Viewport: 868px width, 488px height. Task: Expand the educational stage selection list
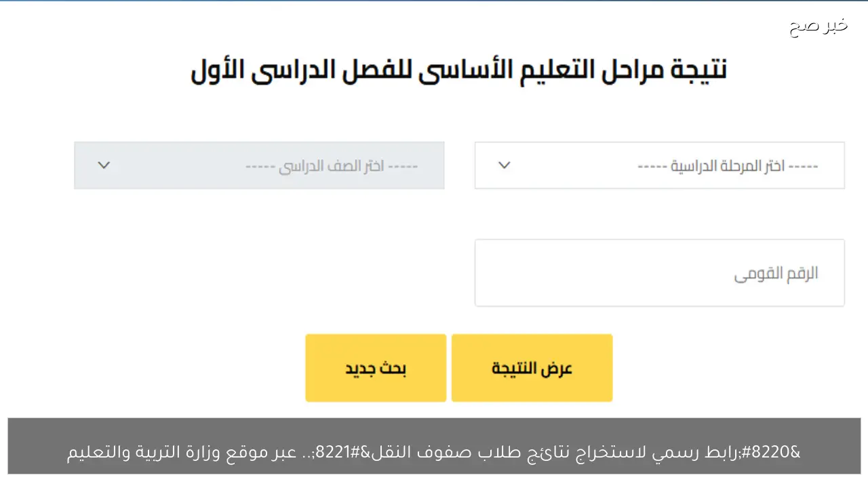coord(659,165)
